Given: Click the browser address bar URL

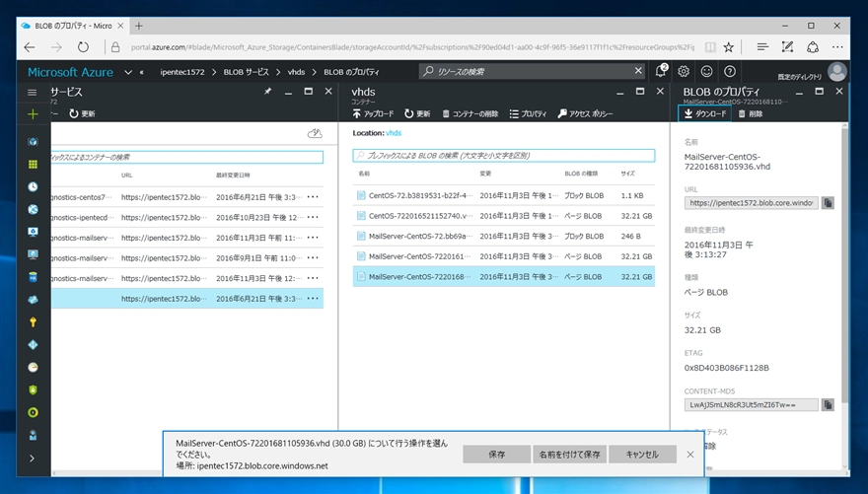Looking at the screenshot, I should [412, 47].
